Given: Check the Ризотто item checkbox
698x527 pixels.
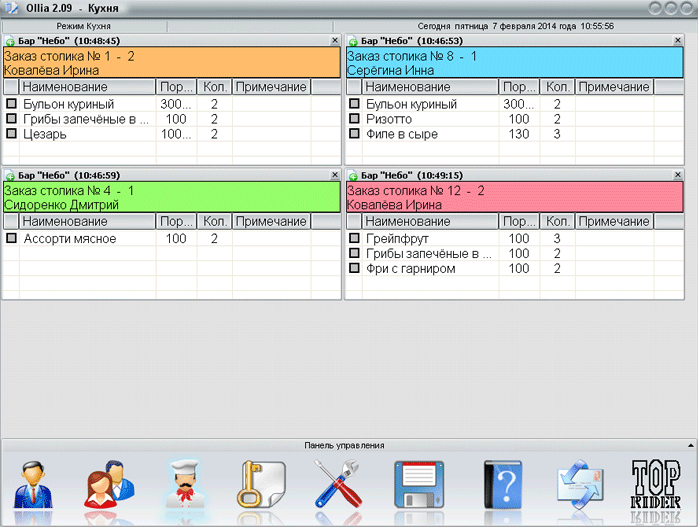Looking at the screenshot, I should coord(354,118).
